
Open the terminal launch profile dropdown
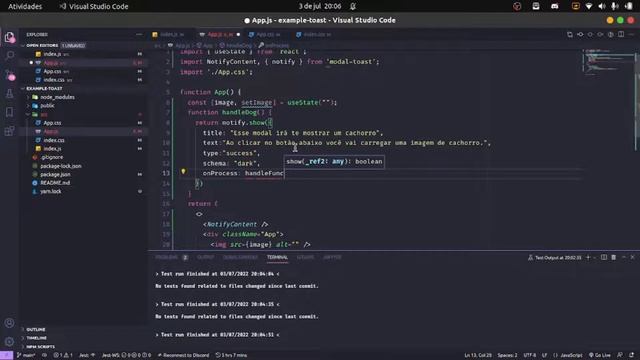click(595, 258)
